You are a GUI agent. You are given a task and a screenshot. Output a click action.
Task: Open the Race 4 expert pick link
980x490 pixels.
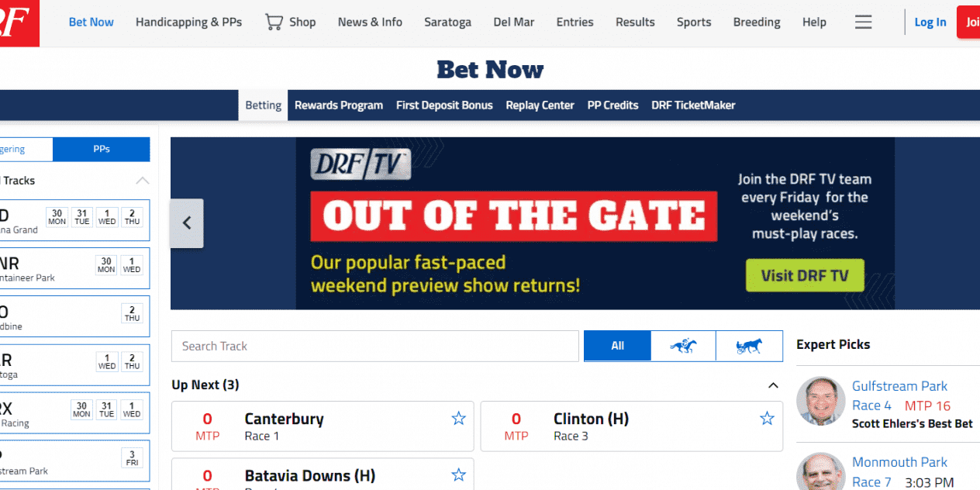pos(871,405)
